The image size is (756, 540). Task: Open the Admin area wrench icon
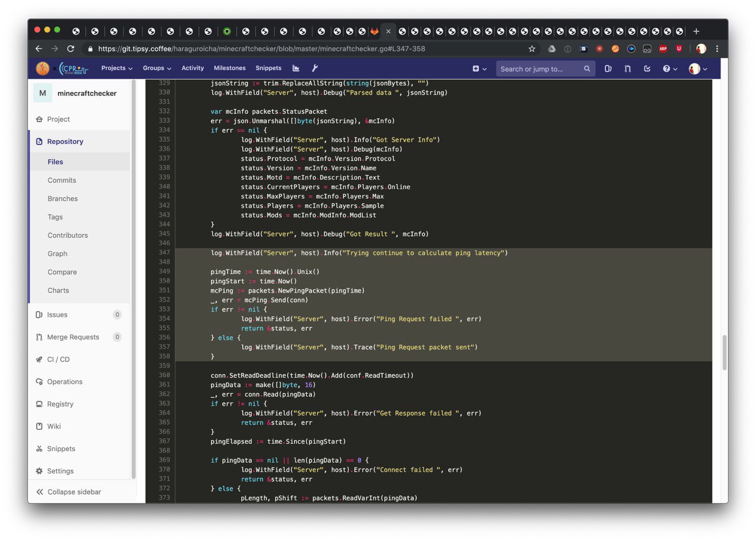[315, 68]
